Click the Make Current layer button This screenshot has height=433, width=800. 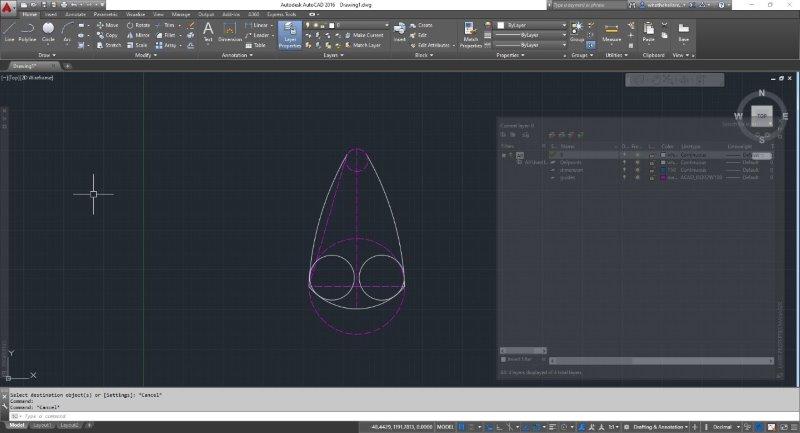click(x=364, y=35)
